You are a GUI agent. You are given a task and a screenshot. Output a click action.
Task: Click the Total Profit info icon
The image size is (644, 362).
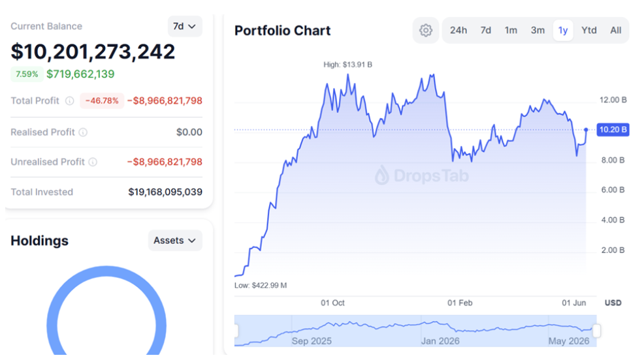(x=70, y=101)
